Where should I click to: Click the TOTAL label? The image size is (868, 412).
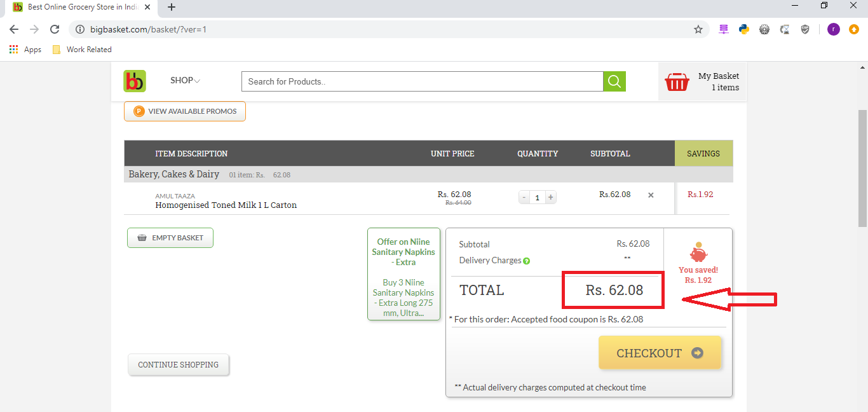tap(482, 291)
